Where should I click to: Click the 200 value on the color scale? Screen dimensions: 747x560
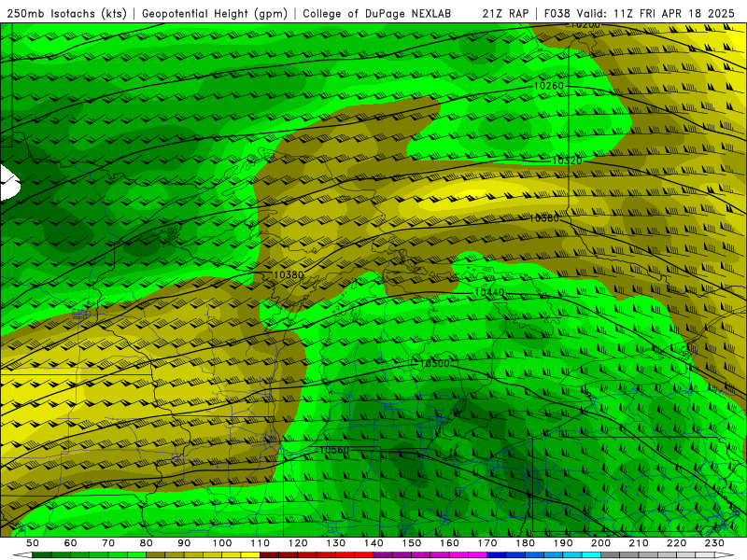pyautogui.click(x=600, y=543)
